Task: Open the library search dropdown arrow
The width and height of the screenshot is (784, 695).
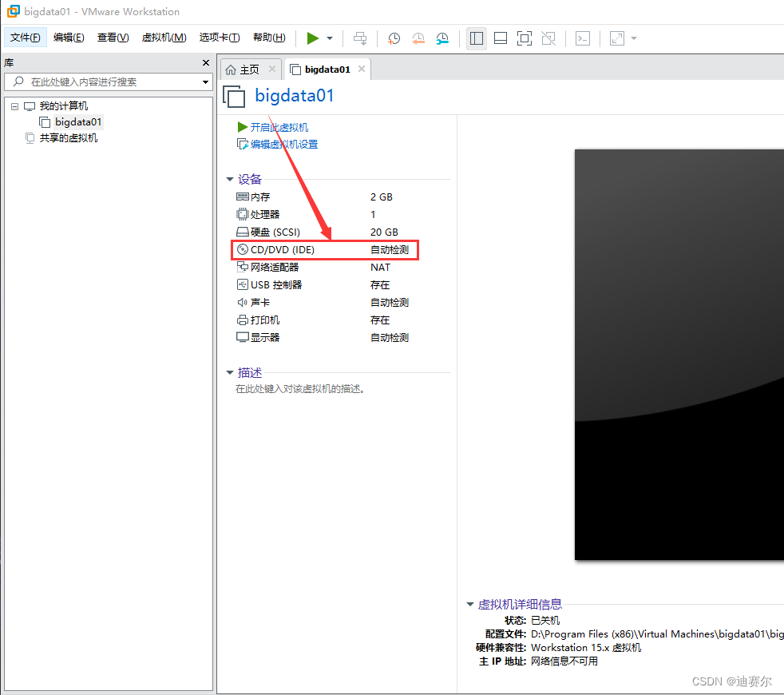Action: [205, 81]
